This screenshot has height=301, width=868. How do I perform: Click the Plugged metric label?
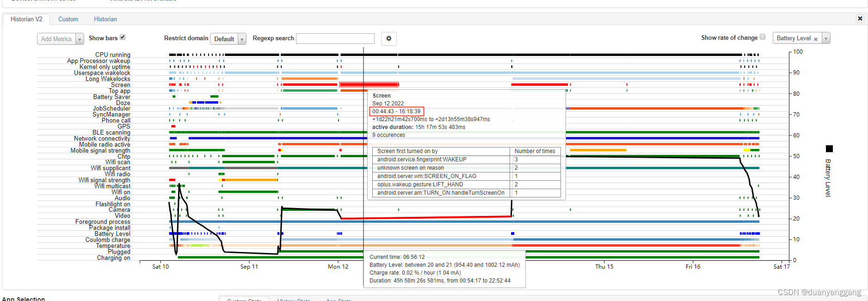[x=119, y=252]
